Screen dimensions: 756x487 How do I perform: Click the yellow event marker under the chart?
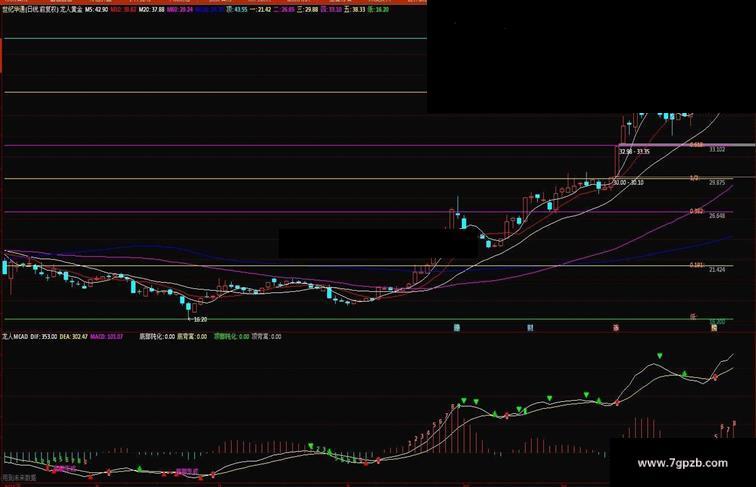click(714, 328)
